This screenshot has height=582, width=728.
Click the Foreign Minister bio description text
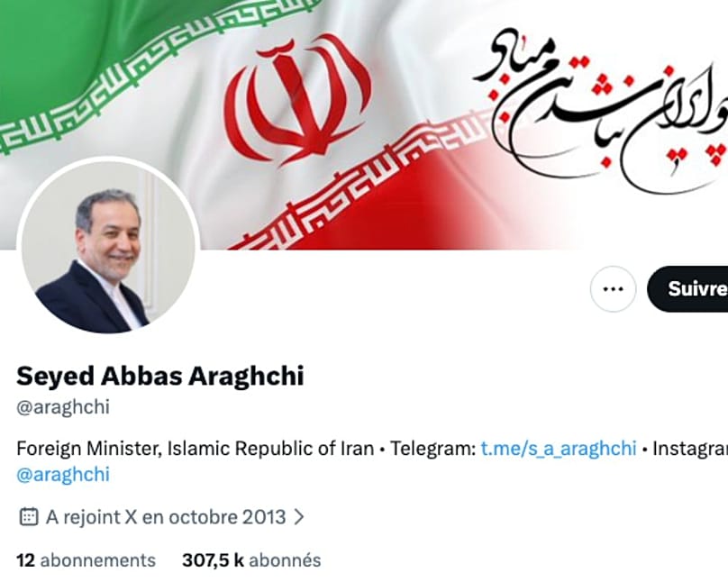pyautogui.click(x=195, y=449)
